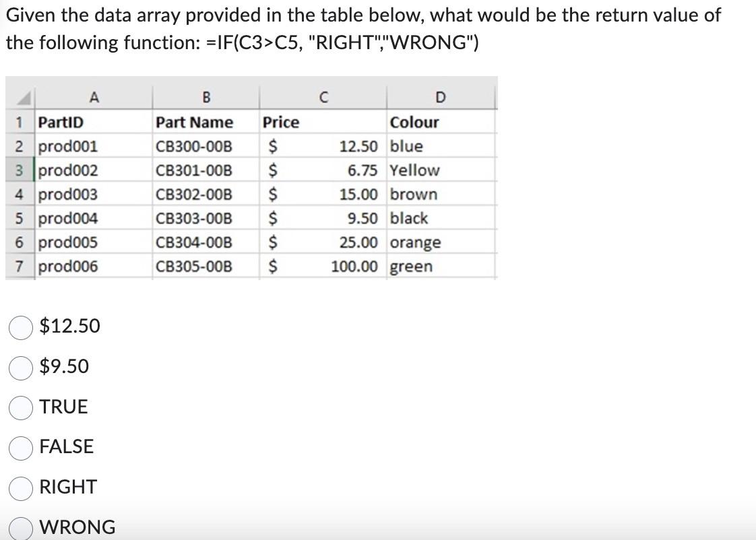Click the cell containing Yellow
Image resolution: width=756 pixels, height=540 pixels.
[x=414, y=170]
